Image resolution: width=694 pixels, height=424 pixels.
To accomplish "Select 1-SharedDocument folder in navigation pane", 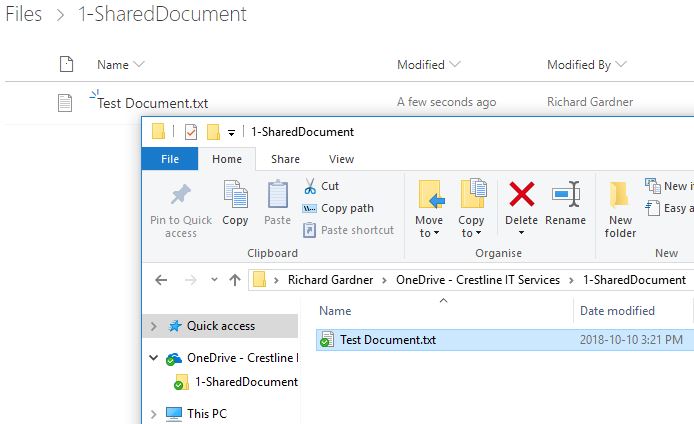I will click(245, 382).
